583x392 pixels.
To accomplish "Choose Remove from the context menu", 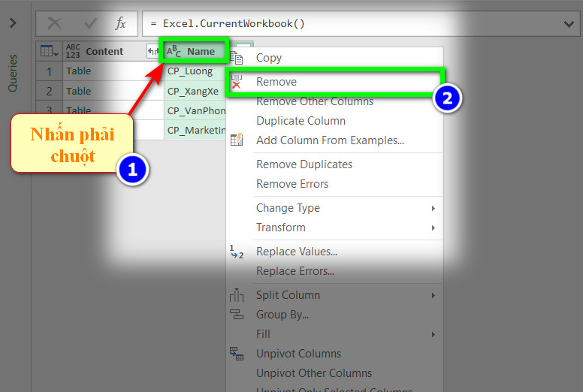I will coord(276,82).
